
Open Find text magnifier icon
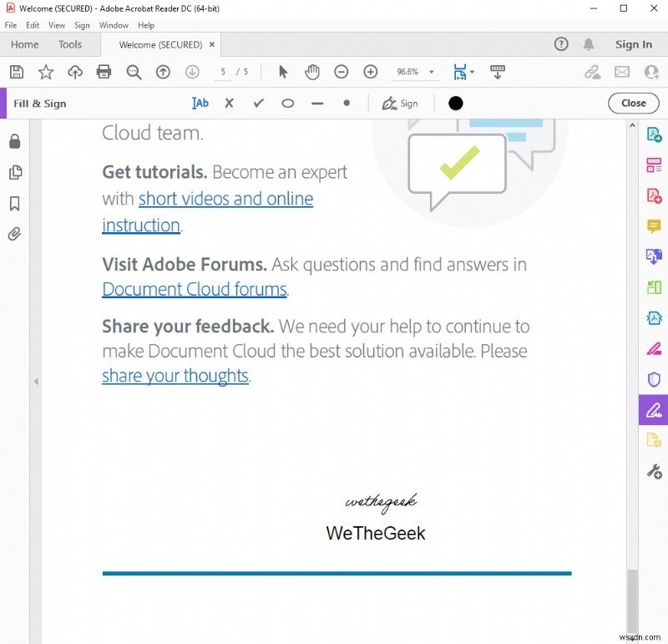pyautogui.click(x=134, y=72)
